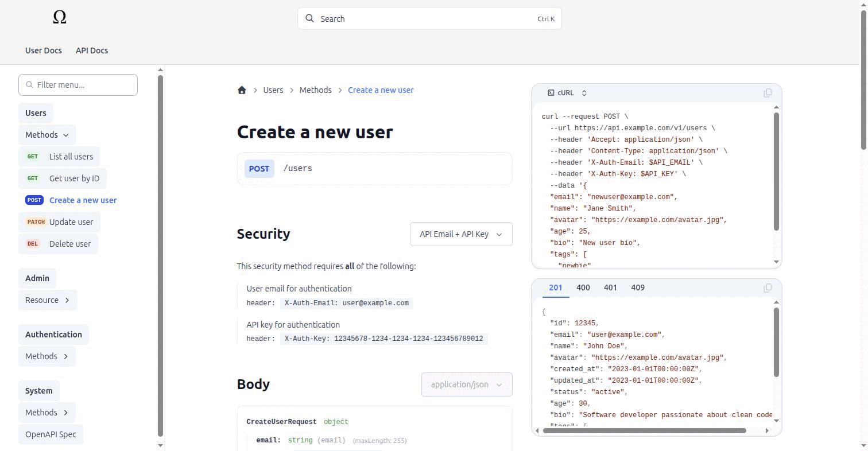Switch to the 400 response tab

(x=583, y=287)
